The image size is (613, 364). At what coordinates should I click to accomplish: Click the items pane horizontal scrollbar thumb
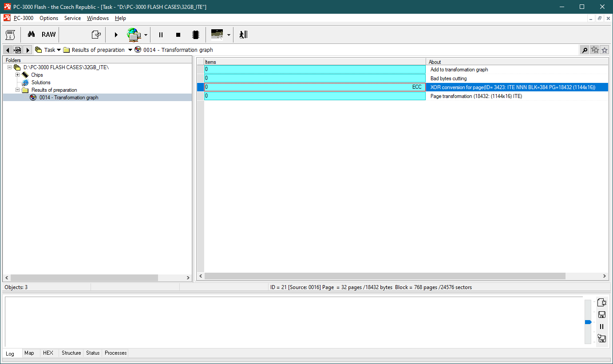click(385, 276)
